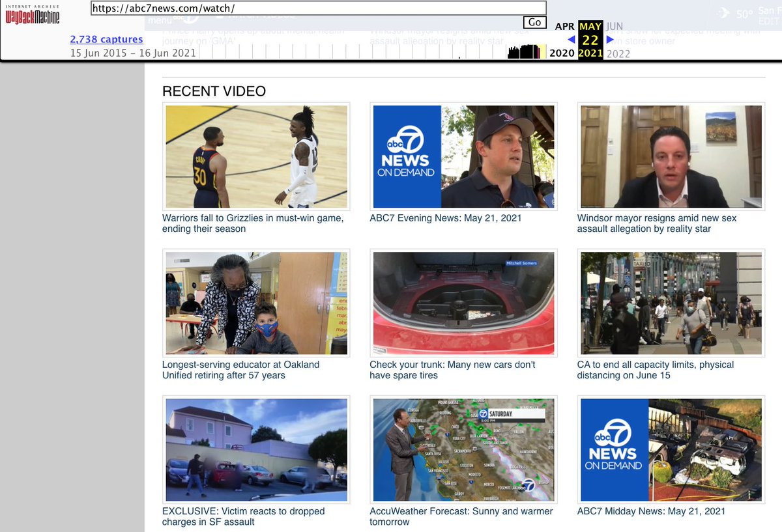Click 'Longest-serving educator at Oakland' headline
Image resolution: width=782 pixels, height=532 pixels.
tap(241, 370)
